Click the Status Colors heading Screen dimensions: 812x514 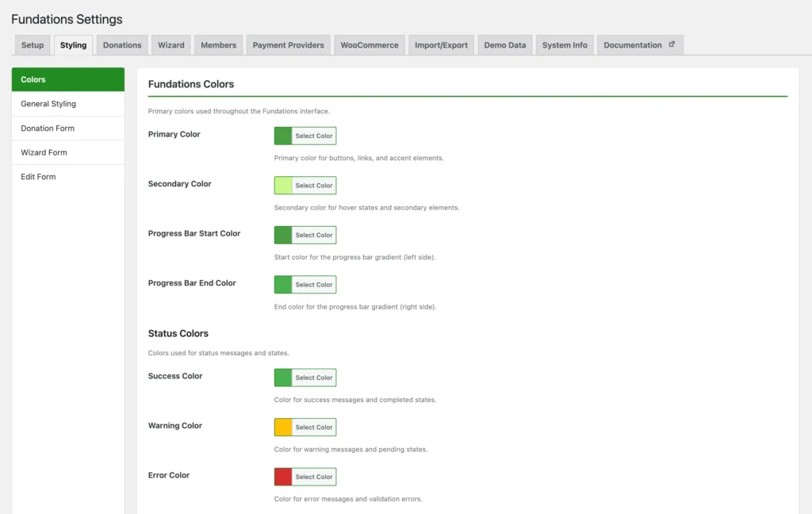point(178,333)
